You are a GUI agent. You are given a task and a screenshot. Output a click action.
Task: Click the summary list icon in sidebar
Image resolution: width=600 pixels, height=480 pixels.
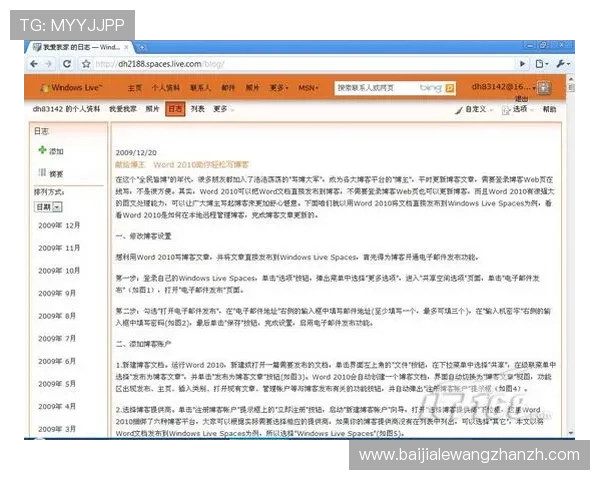[42, 173]
